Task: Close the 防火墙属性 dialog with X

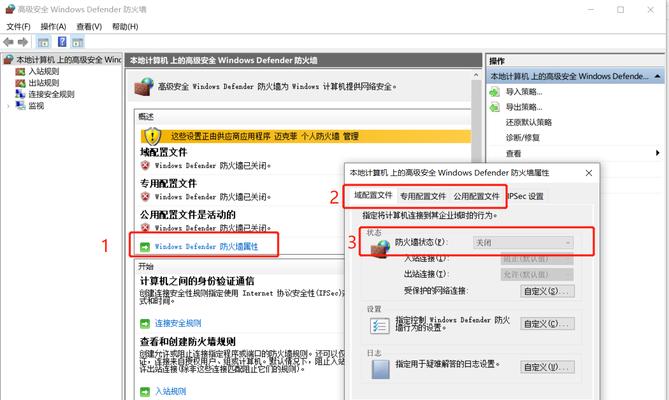Action: tap(589, 173)
